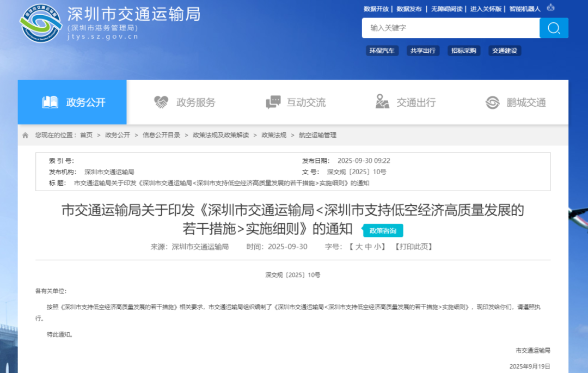
Task: Click the 政务服务 handshake icon
Action: (161, 102)
